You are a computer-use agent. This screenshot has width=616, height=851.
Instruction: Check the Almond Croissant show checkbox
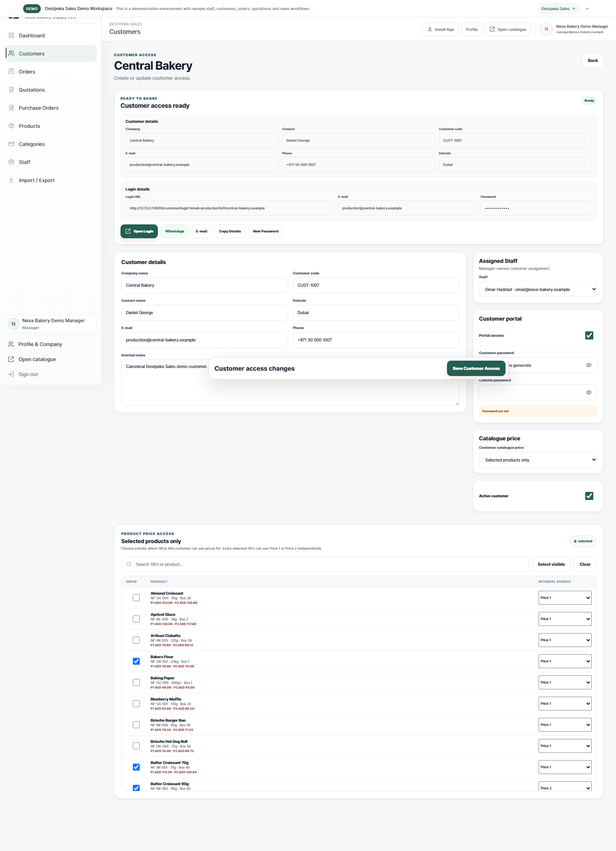coord(136,598)
